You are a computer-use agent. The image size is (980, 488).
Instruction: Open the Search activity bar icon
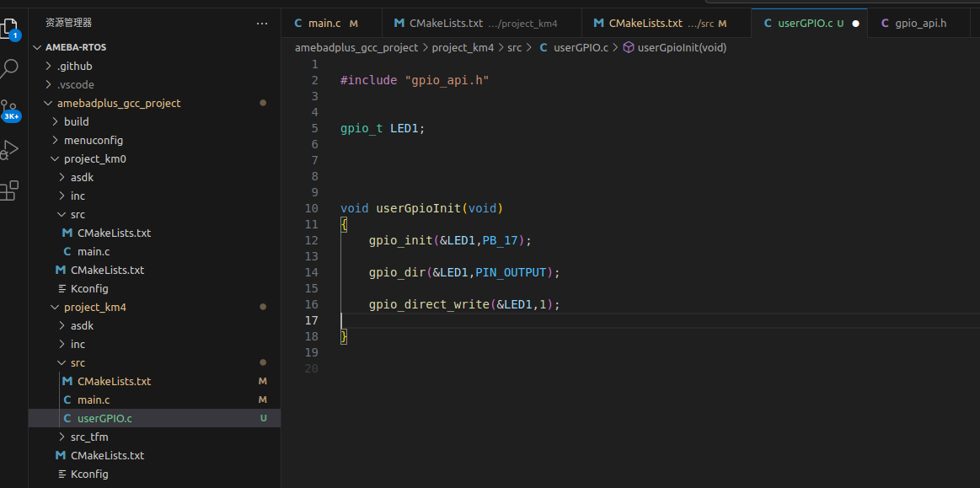(x=8, y=68)
